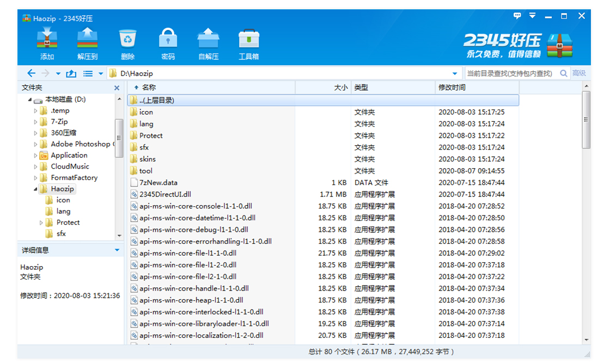Sort files by 名称 column header
Screen dimensions: 610x364
[x=211, y=88]
